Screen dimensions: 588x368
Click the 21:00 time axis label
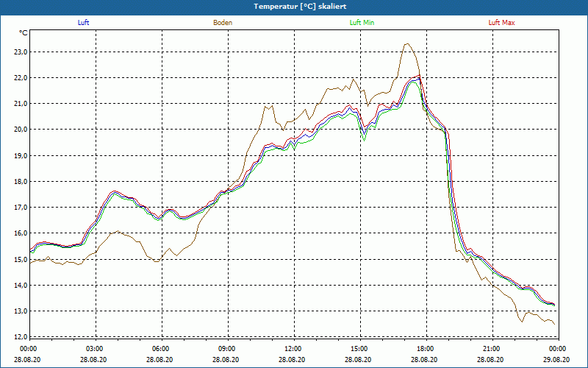(x=490, y=349)
